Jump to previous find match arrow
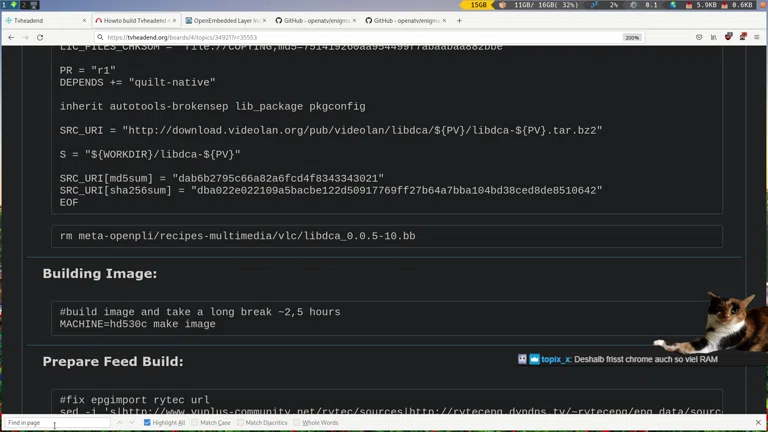The height and width of the screenshot is (432, 768). click(x=119, y=423)
